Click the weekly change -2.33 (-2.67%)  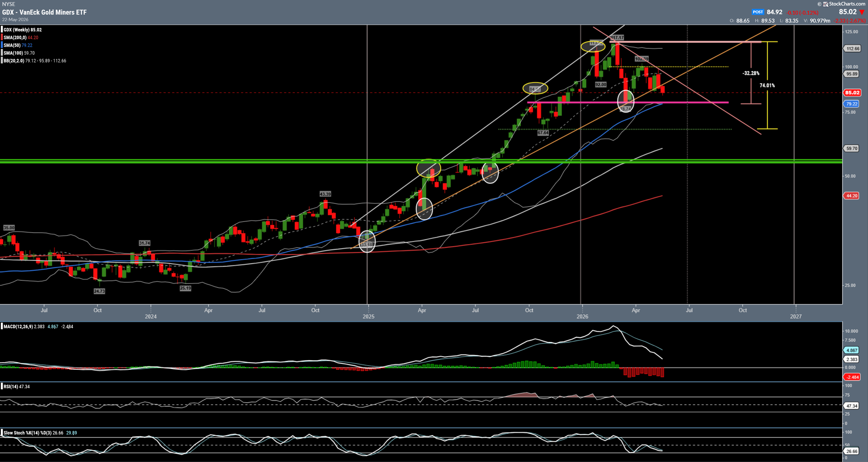pyautogui.click(x=850, y=21)
